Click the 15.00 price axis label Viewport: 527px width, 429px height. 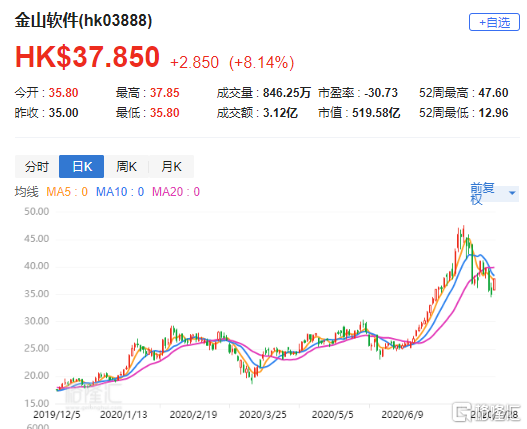(x=37, y=403)
